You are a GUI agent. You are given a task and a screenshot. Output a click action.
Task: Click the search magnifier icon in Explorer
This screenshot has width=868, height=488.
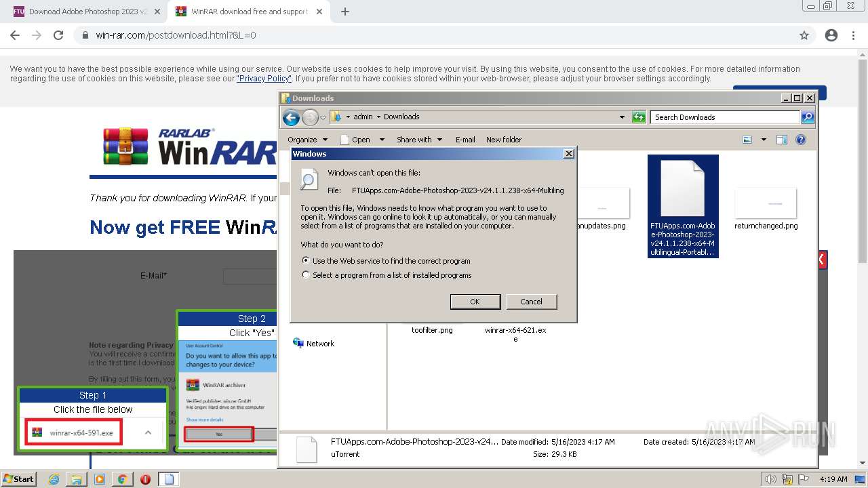click(x=808, y=117)
